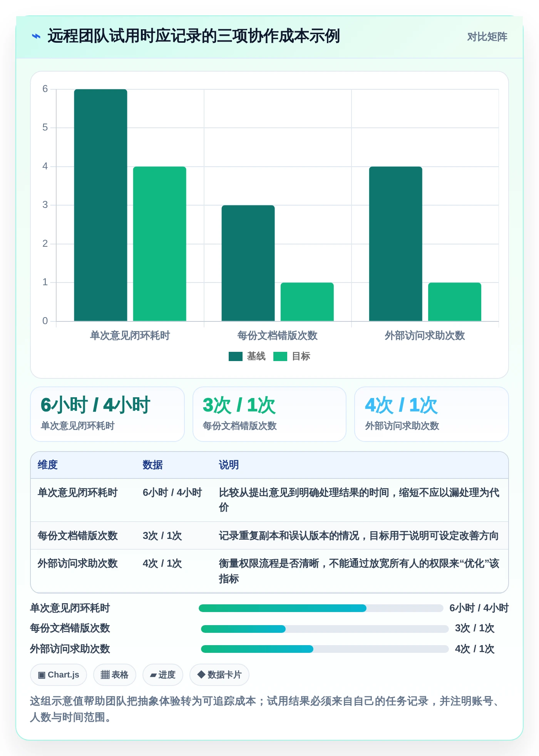Select table data cell 6小时 / 4小时
The width and height of the screenshot is (539, 756).
tap(172, 493)
